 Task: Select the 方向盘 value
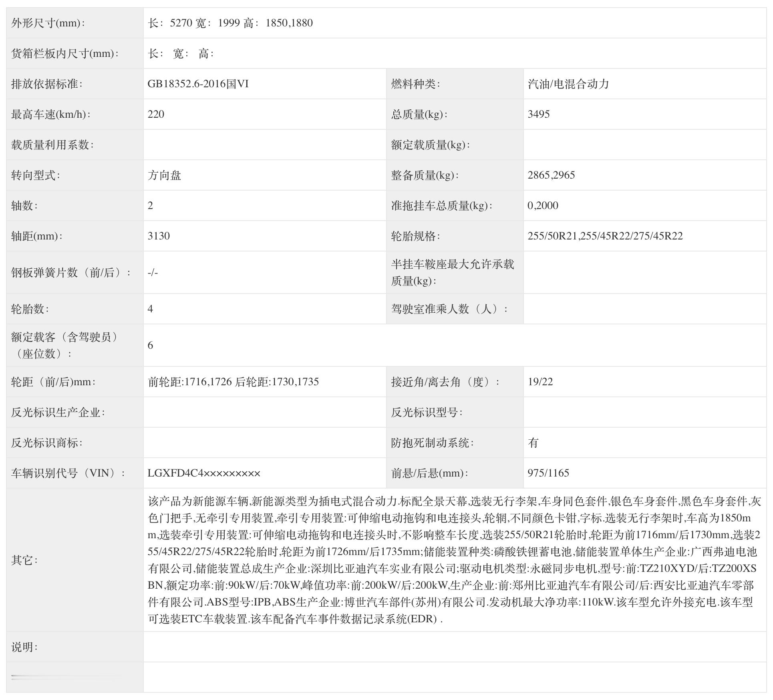click(164, 175)
